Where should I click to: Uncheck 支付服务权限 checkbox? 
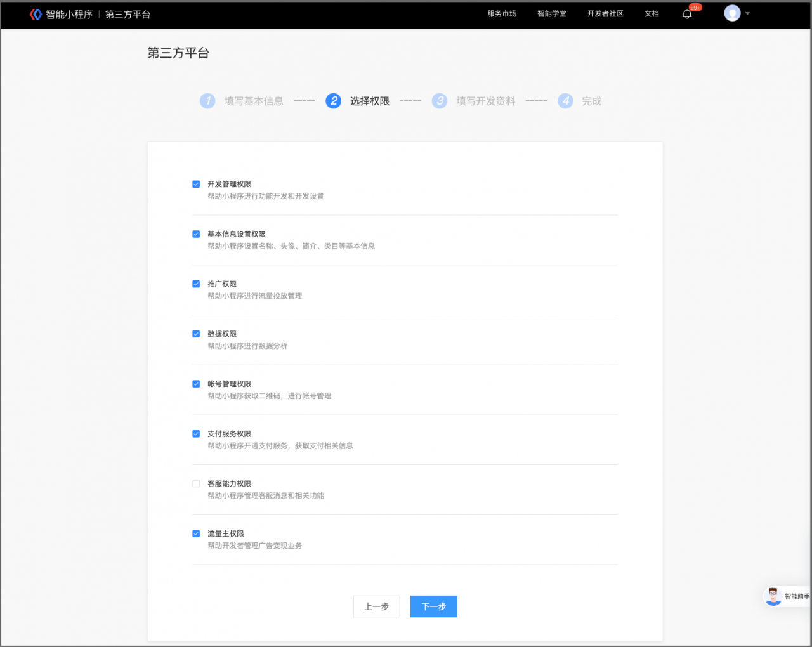(196, 434)
